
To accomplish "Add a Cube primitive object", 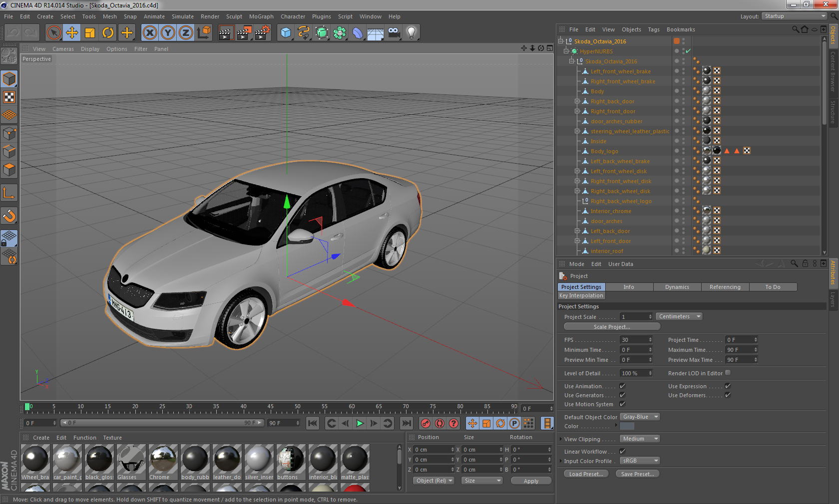I will click(286, 33).
